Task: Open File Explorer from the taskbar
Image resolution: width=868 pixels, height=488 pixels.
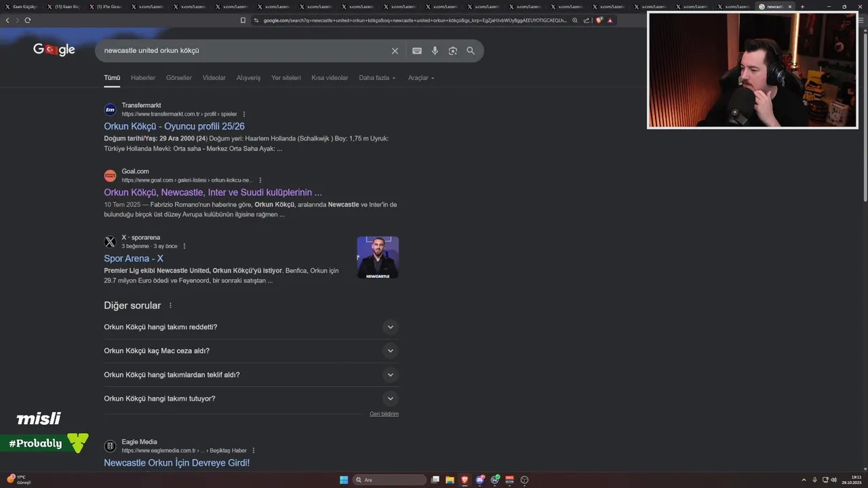Action: 450,480
